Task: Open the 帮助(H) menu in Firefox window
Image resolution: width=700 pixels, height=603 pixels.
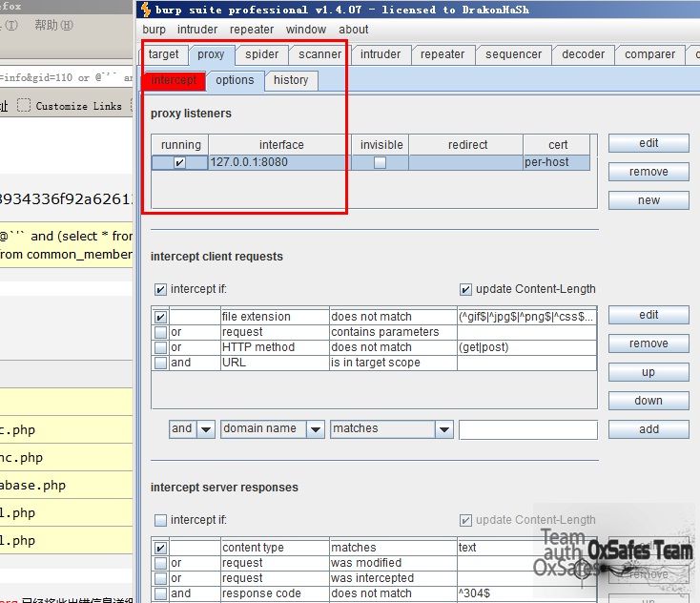Action: click(53, 25)
